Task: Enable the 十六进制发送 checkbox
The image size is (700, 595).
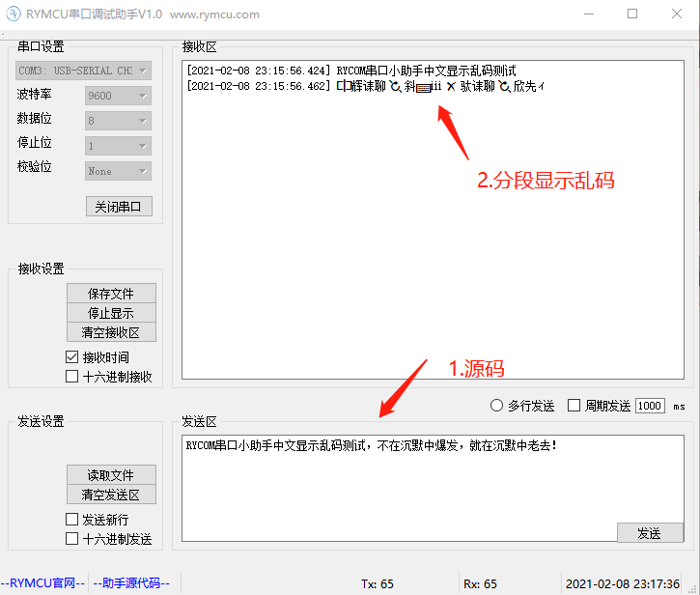Action: [71, 538]
